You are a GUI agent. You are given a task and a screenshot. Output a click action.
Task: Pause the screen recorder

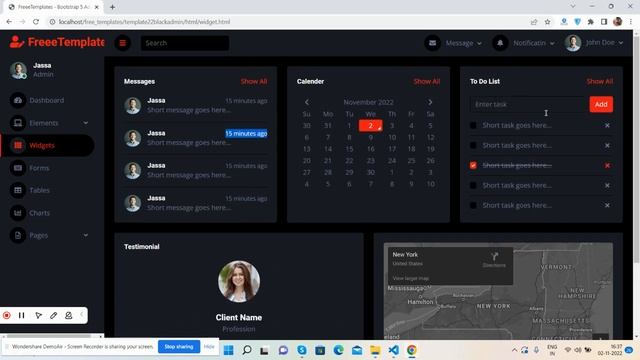[22, 315]
